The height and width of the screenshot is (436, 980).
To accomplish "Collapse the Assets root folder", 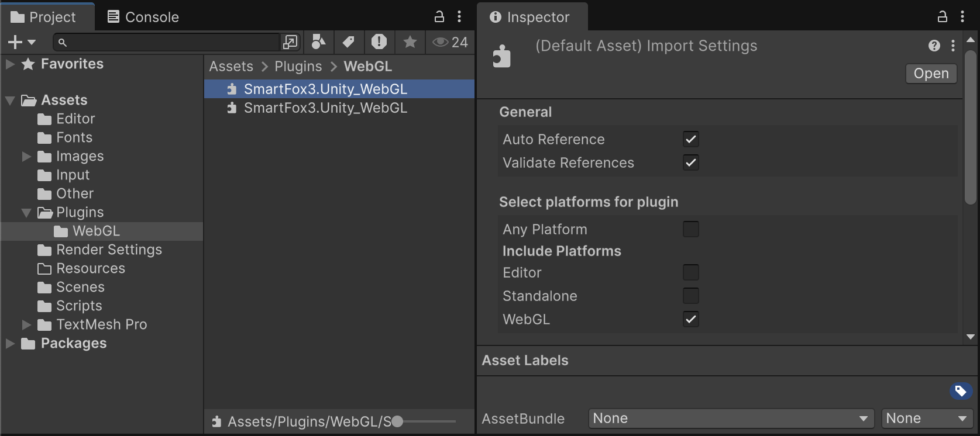I will (x=10, y=101).
